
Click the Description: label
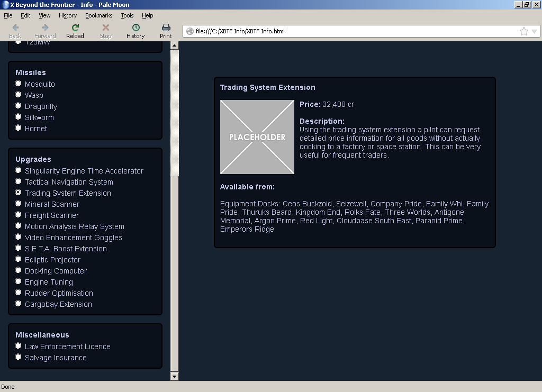[322, 121]
